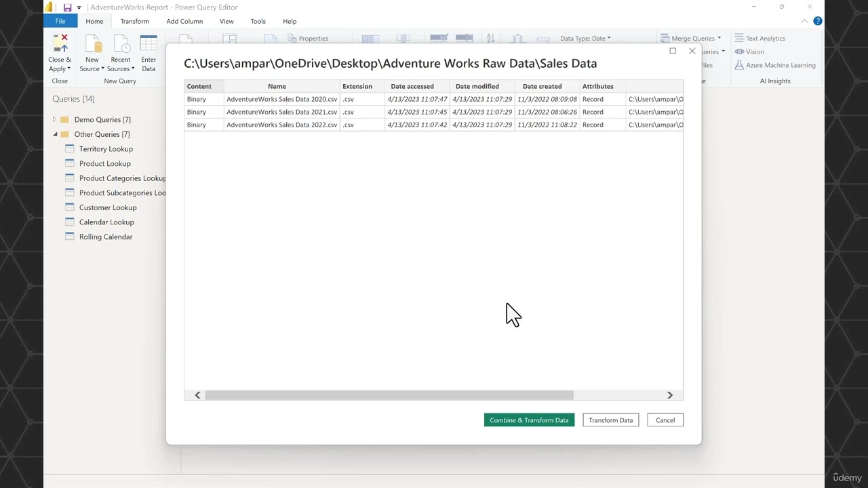Open the Data Type: Date dropdown

[x=585, y=39]
